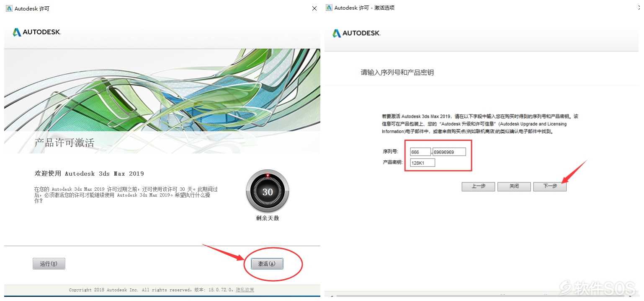
Task: Click the Autodesk logo in activation options window
Action: tap(356, 33)
